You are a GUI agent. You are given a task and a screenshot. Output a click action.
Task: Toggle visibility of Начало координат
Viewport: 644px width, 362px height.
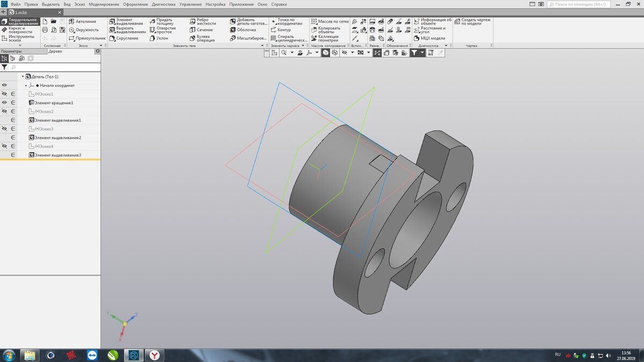click(4, 85)
